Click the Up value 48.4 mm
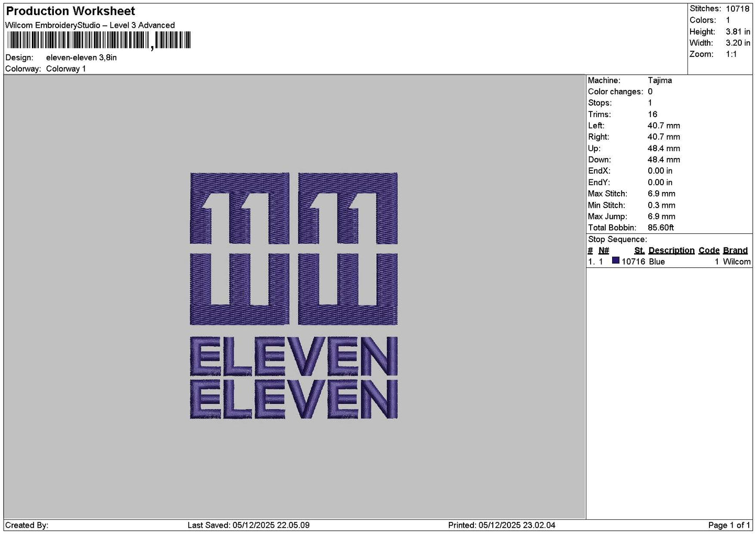 point(664,149)
